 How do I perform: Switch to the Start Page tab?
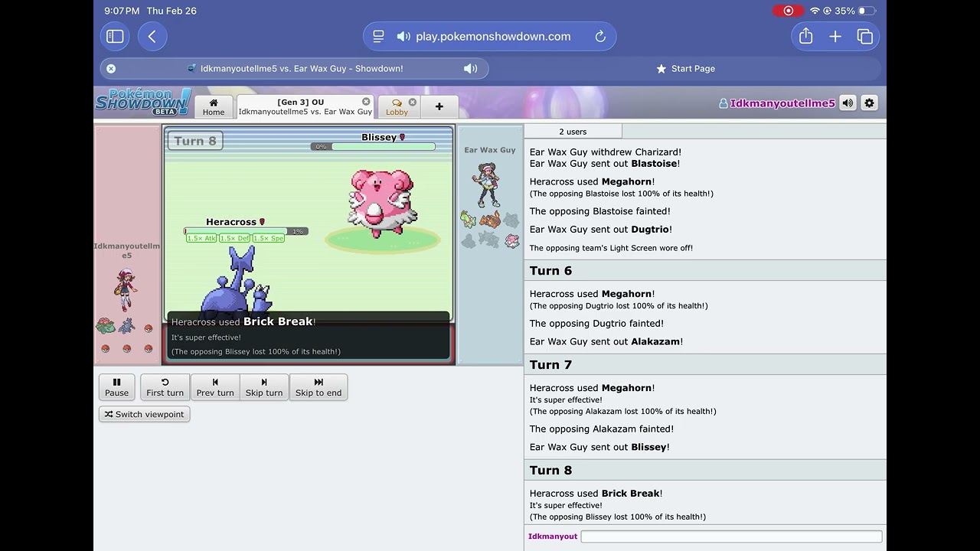tap(686, 68)
